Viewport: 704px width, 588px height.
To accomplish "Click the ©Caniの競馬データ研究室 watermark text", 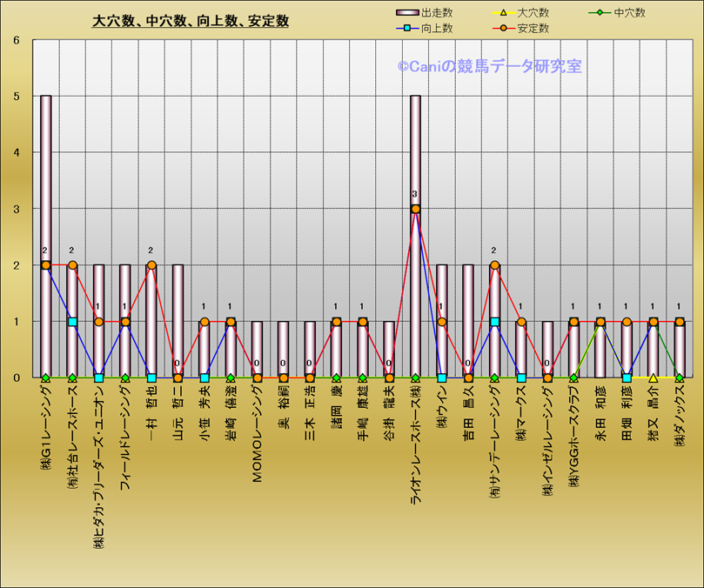I will pyautogui.click(x=490, y=66).
